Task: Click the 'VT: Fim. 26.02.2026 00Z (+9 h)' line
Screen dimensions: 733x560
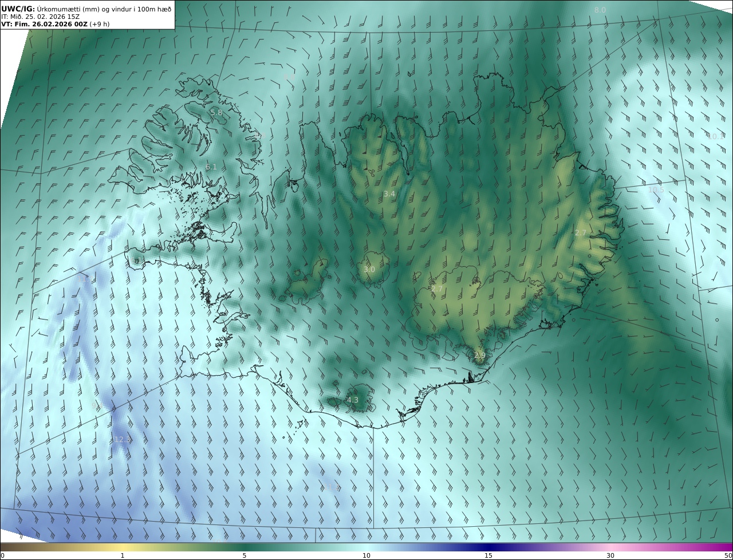Action: tap(55, 24)
